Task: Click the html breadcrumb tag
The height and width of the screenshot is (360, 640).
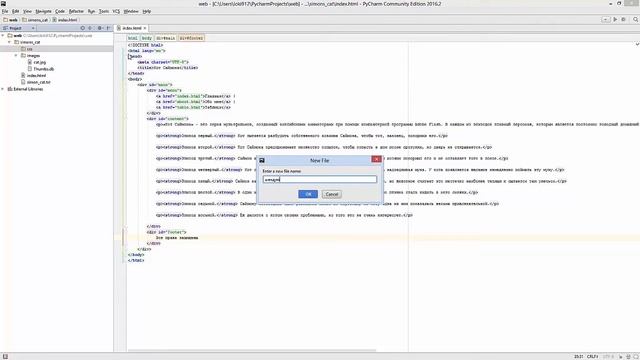Action: tap(133, 38)
